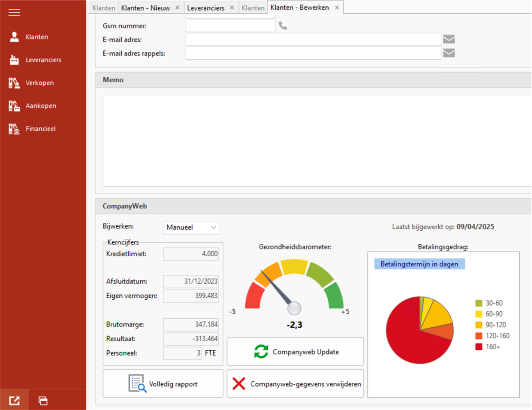Open Leveranciers section in sidebar
Viewport: 532px width, 410px height.
tap(43, 60)
